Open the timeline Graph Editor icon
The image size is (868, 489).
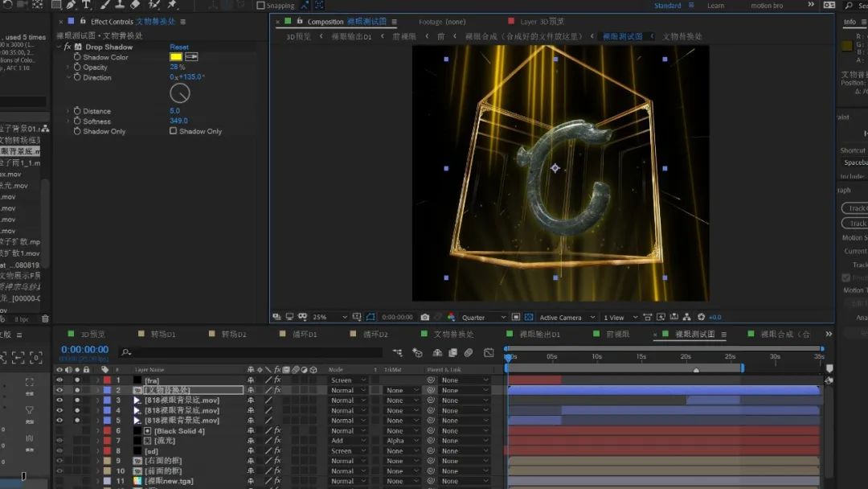[489, 352]
